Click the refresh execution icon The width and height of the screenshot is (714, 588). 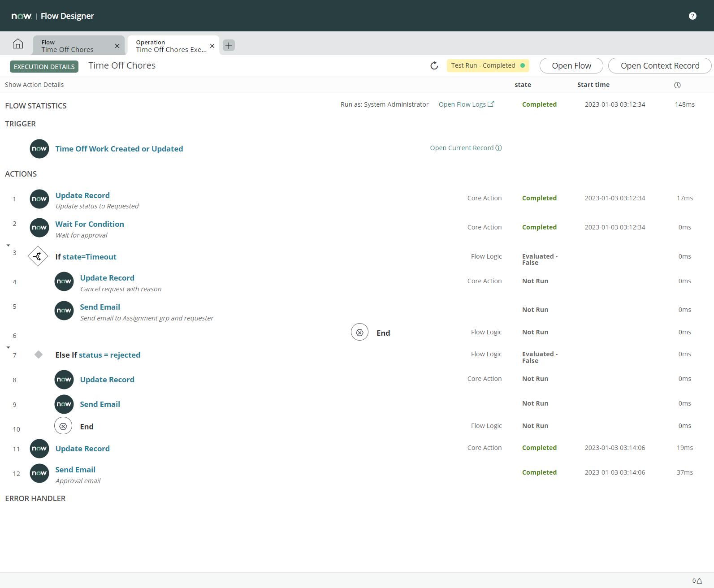pyautogui.click(x=434, y=66)
